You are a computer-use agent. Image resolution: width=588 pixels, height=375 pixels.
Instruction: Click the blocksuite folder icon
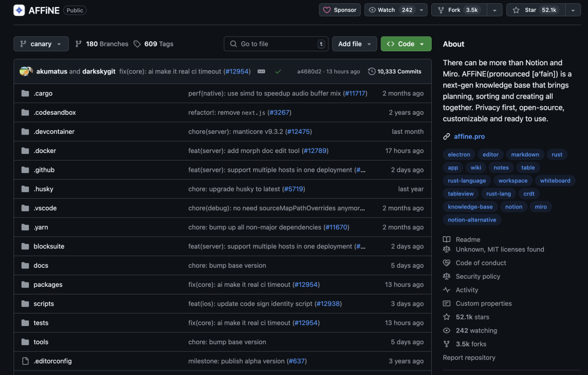click(25, 247)
